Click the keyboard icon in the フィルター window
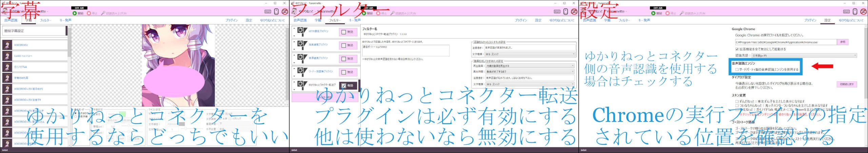 (557, 12)
